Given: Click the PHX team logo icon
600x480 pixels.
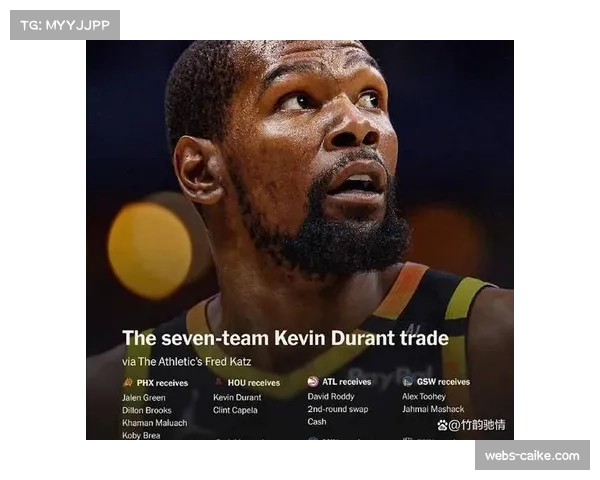Looking at the screenshot, I should [128, 382].
